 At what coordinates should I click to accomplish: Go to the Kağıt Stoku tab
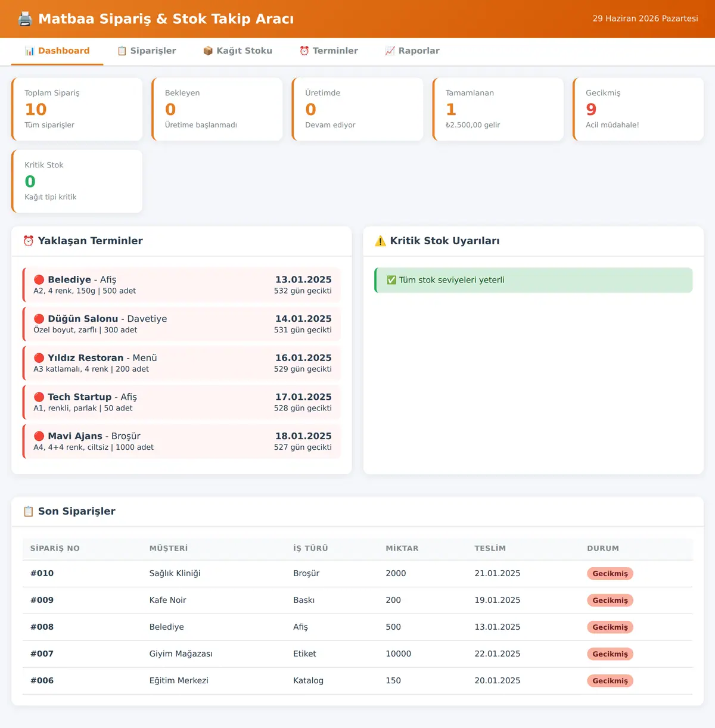(238, 51)
